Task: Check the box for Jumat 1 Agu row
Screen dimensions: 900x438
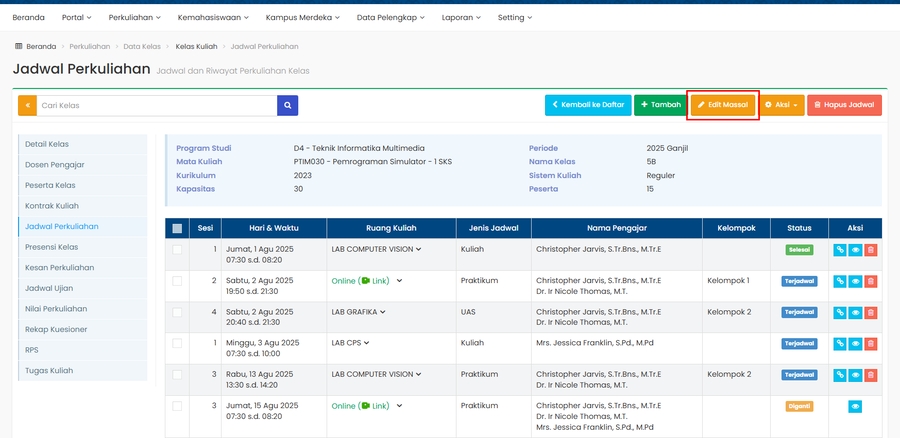Action: (x=177, y=250)
